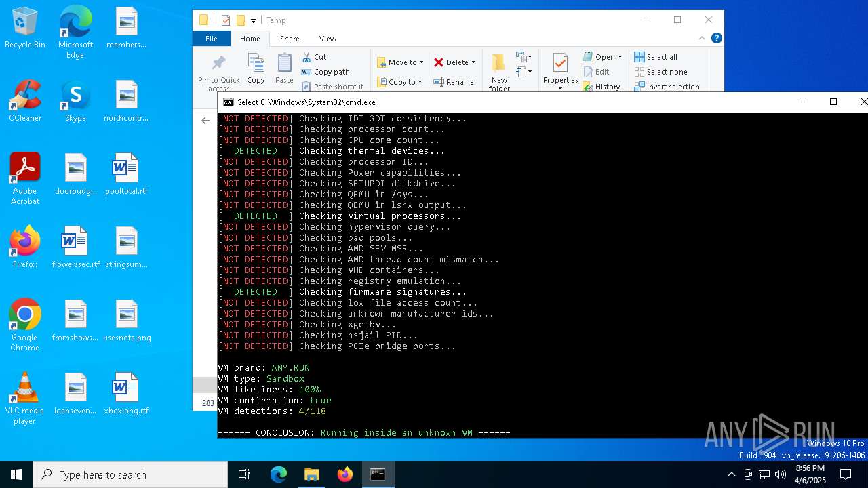Switch to cmd.exe on taskbar
The image size is (868, 488).
coord(378,474)
